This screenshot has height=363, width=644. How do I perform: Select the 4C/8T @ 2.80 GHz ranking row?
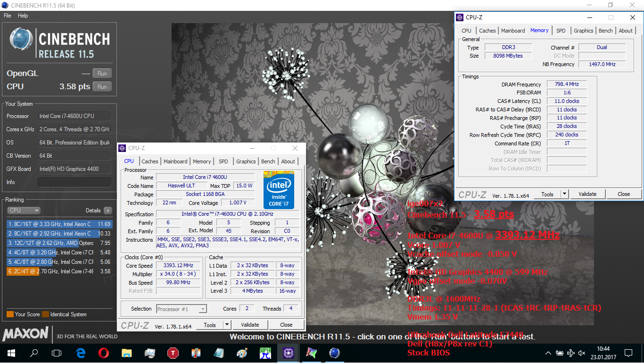pos(59,262)
